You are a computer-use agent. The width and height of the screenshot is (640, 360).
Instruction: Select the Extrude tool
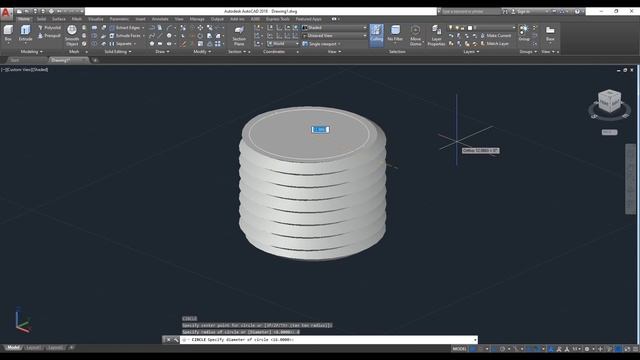[x=25, y=34]
